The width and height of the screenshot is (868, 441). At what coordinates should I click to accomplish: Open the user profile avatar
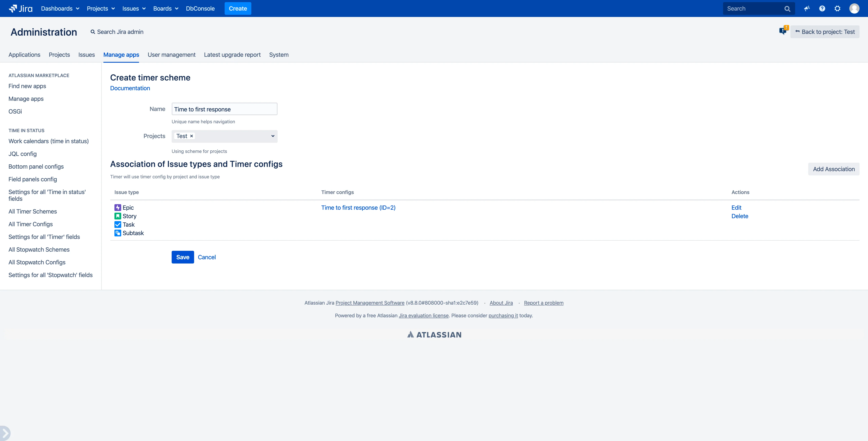pyautogui.click(x=854, y=8)
